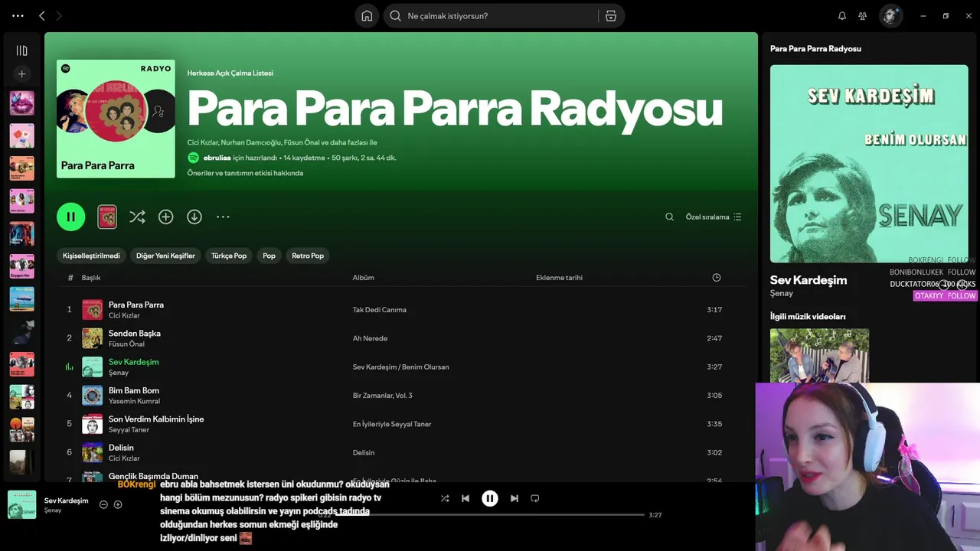Download the playlist

tap(194, 217)
